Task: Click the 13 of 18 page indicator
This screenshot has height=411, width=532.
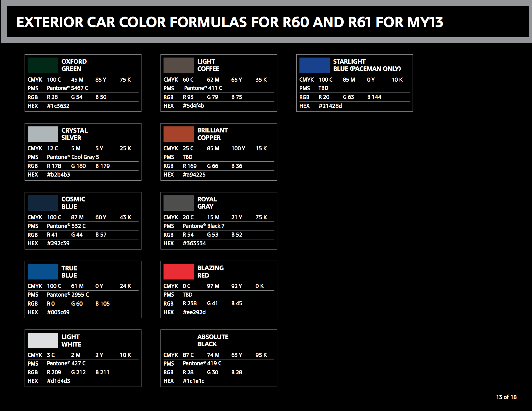Action: point(506,397)
